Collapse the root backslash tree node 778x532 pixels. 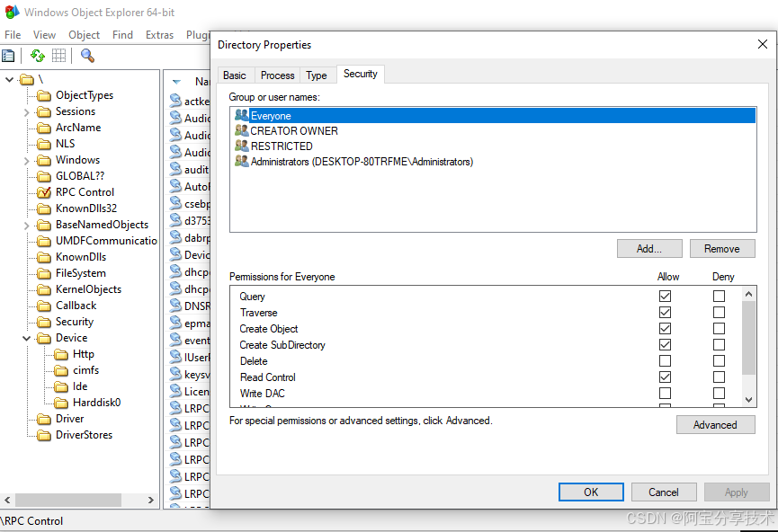point(9,79)
